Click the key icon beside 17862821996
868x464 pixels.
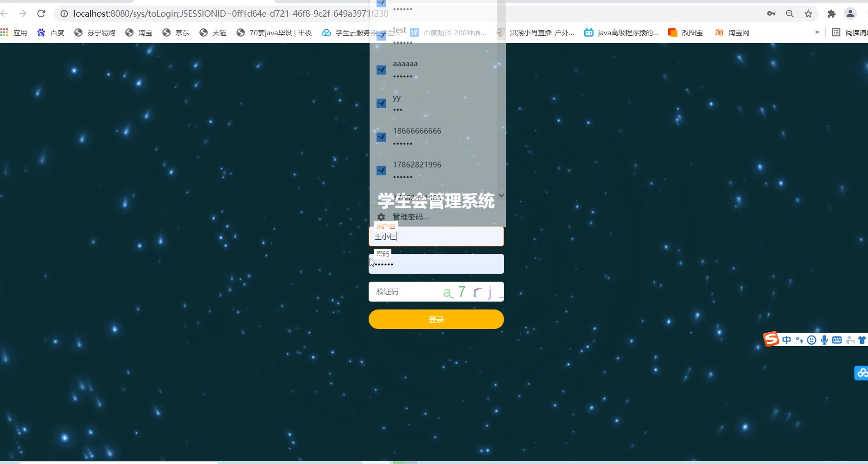381,170
